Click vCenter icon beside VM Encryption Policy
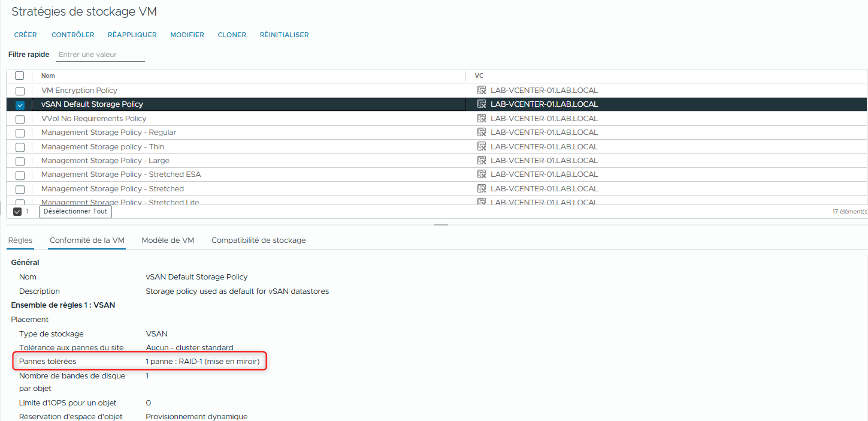Image resolution: width=868 pixels, height=421 pixels. pyautogui.click(x=482, y=90)
